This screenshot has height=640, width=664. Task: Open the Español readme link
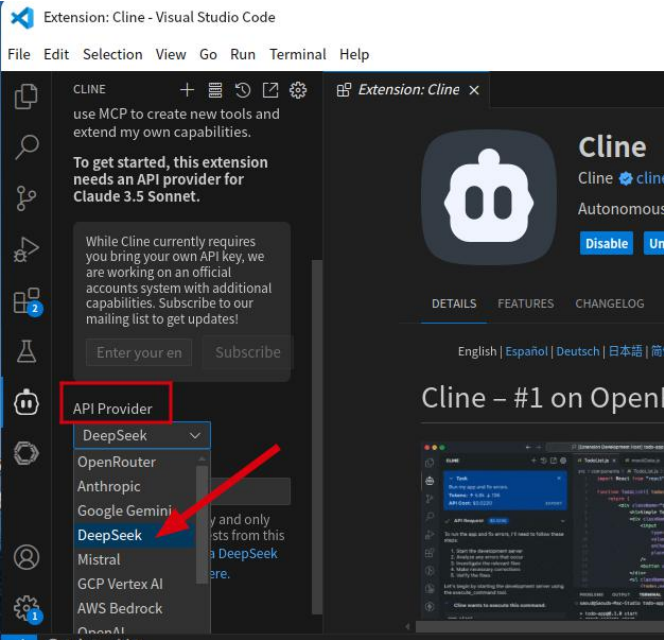526,352
